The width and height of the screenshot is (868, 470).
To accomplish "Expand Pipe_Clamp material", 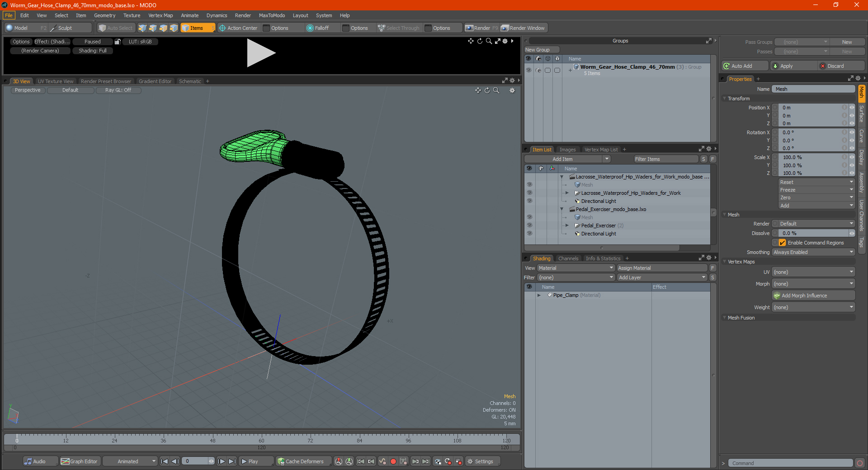I will point(539,295).
